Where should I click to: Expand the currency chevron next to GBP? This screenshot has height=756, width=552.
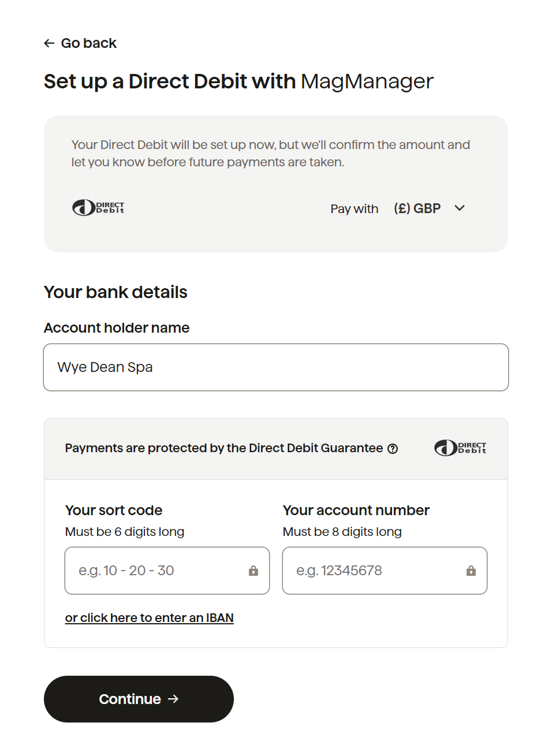click(x=460, y=208)
